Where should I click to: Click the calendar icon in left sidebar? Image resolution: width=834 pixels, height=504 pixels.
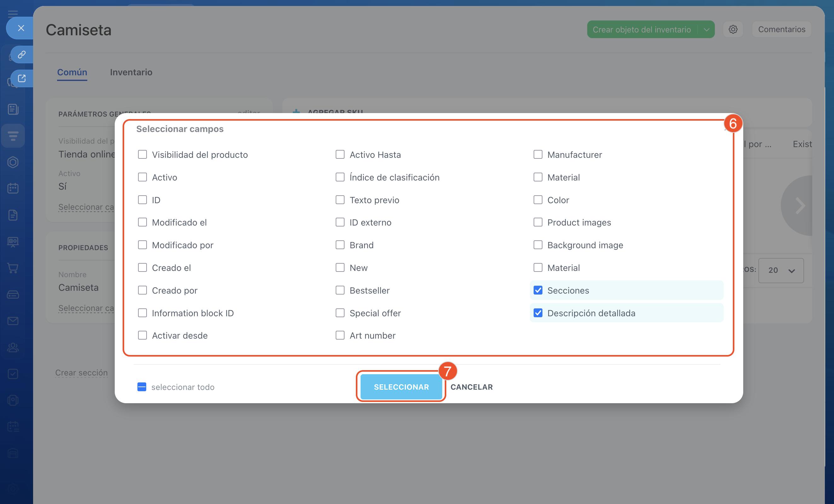(13, 188)
